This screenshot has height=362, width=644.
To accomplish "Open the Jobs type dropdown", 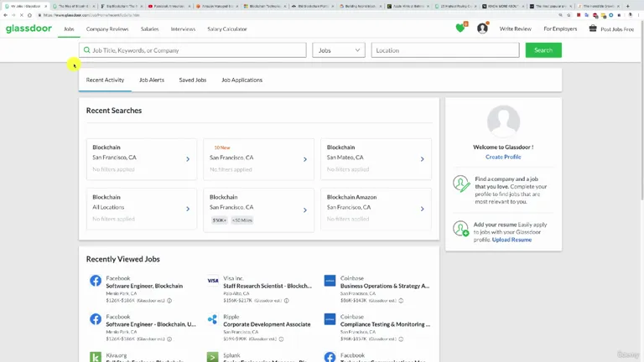I will (x=339, y=50).
